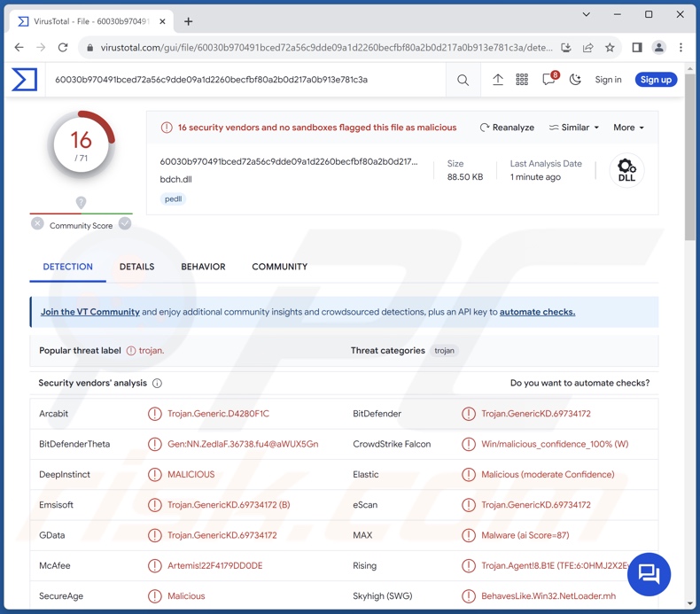This screenshot has width=700, height=614.
Task: Switch to the DETAILS tab
Action: click(x=136, y=267)
